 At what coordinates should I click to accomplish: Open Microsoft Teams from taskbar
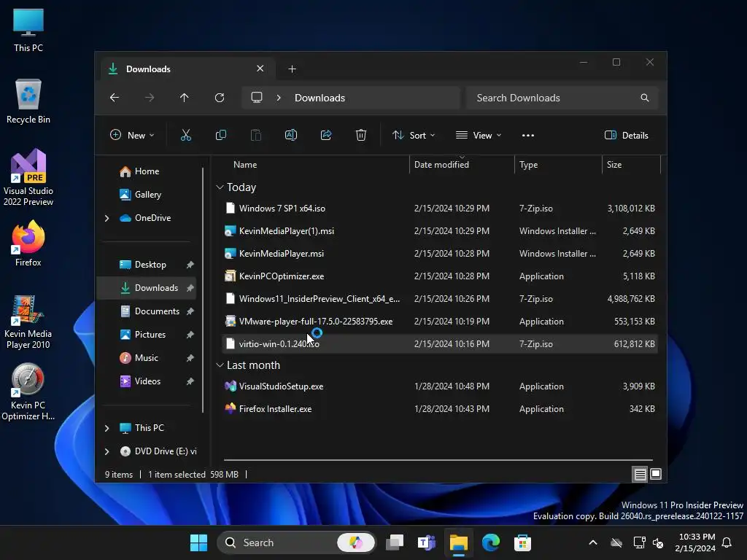pyautogui.click(x=426, y=542)
